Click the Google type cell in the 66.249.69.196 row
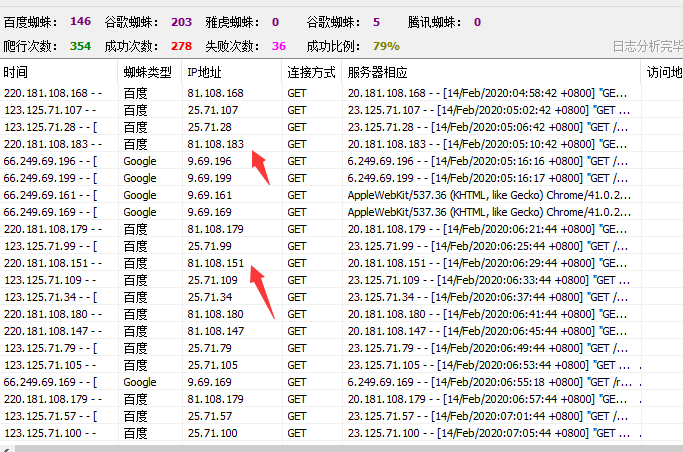The width and height of the screenshot is (683, 452). click(140, 161)
